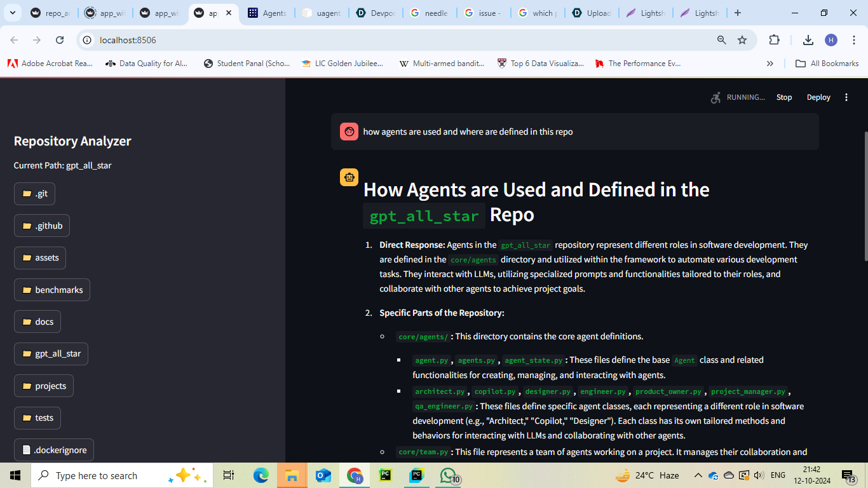Open the Chrome profile avatar H
Image resolution: width=868 pixels, height=488 pixels.
(x=831, y=40)
